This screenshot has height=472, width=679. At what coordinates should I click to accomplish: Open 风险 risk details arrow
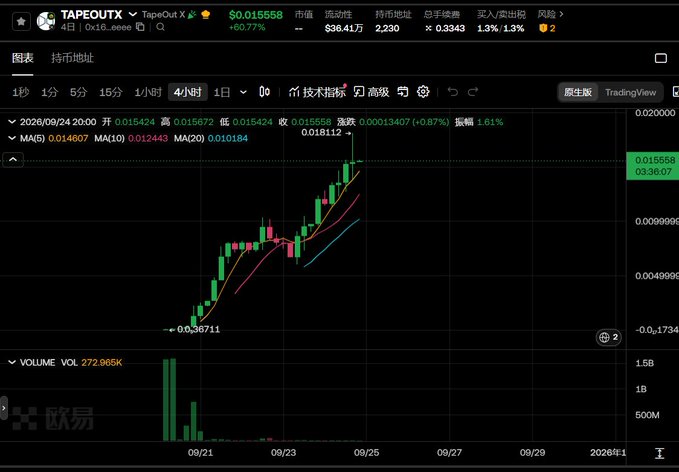tap(561, 14)
